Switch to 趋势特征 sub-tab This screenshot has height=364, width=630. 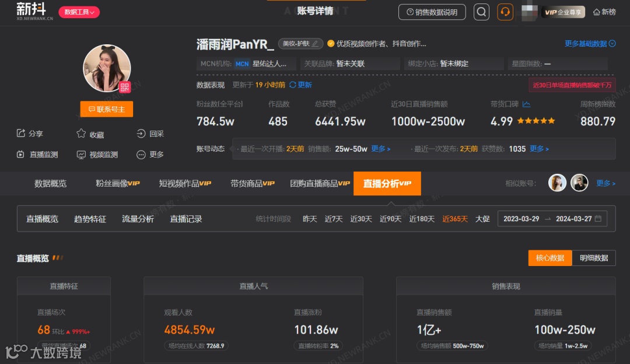click(x=90, y=219)
